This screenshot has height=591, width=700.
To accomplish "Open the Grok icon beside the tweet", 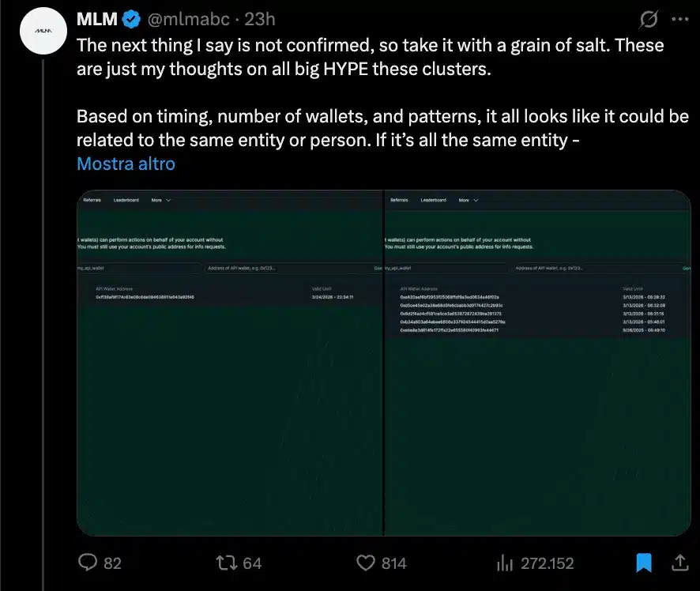I will (x=646, y=17).
